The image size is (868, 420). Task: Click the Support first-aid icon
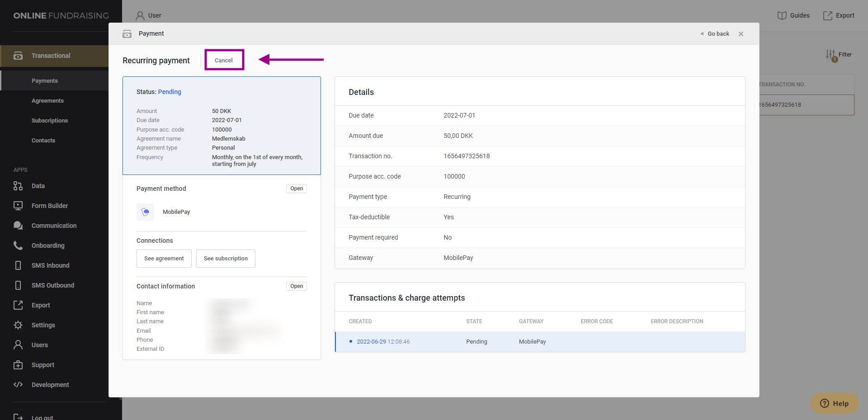pos(18,365)
